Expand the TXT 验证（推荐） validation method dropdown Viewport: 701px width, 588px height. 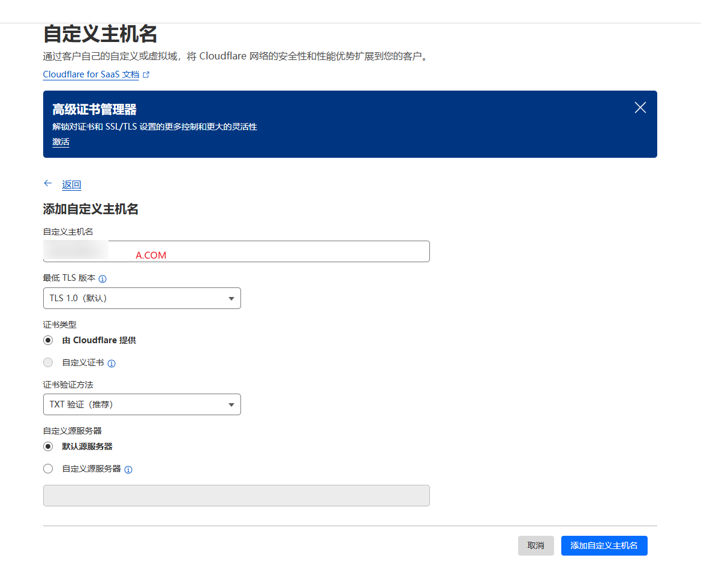(142, 404)
